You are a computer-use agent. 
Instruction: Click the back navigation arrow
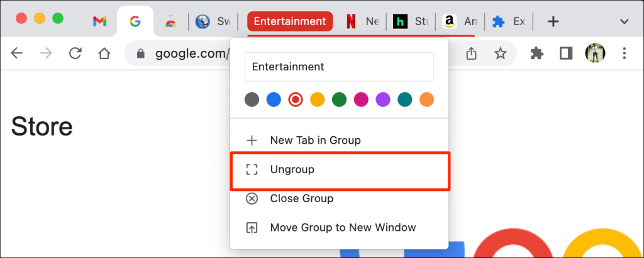click(17, 53)
